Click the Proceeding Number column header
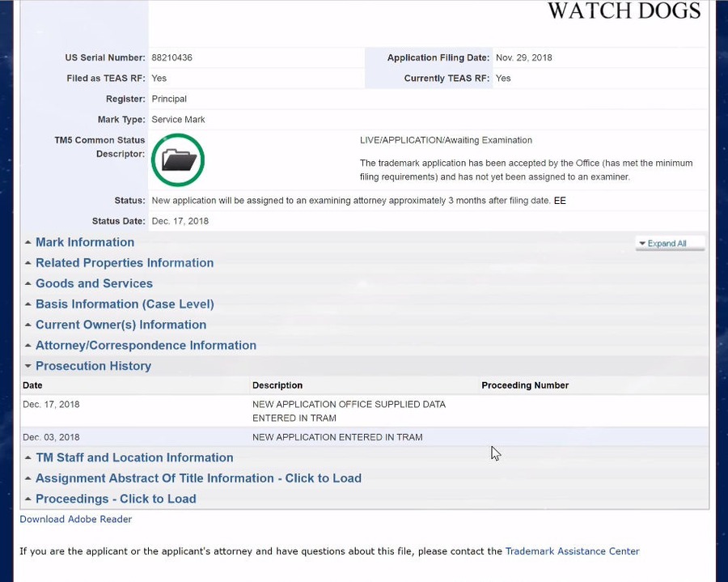 [x=525, y=385]
